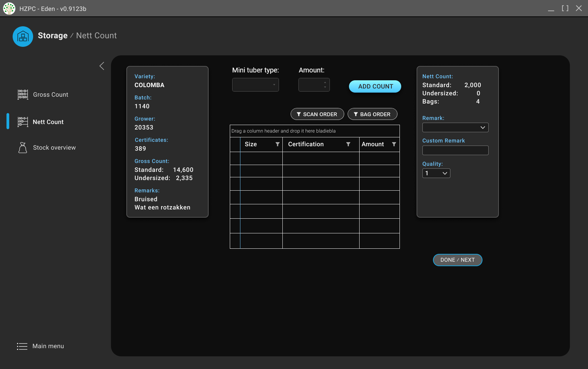Click the SCAN ORDER filter button
This screenshot has width=588, height=369.
pos(317,114)
